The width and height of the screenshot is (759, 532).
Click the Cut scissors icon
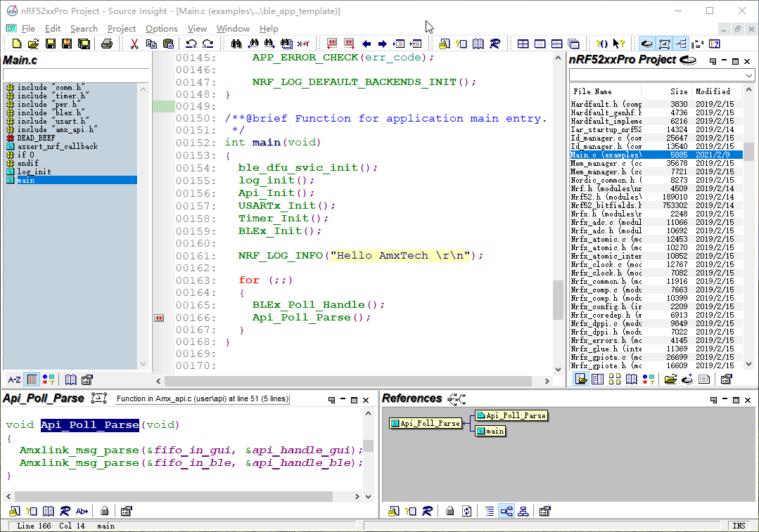134,44
